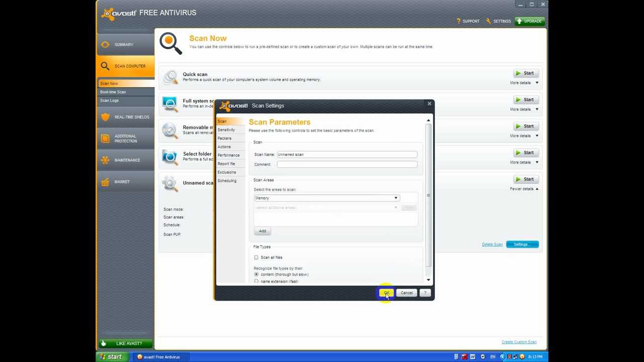
Task: Click the Add scan area button
Action: (263, 231)
